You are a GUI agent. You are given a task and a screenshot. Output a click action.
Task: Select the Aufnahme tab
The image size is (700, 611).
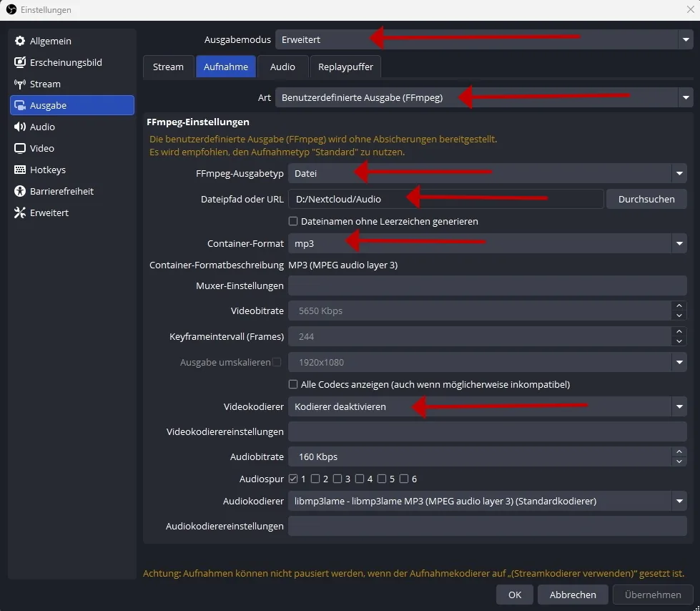click(x=225, y=67)
